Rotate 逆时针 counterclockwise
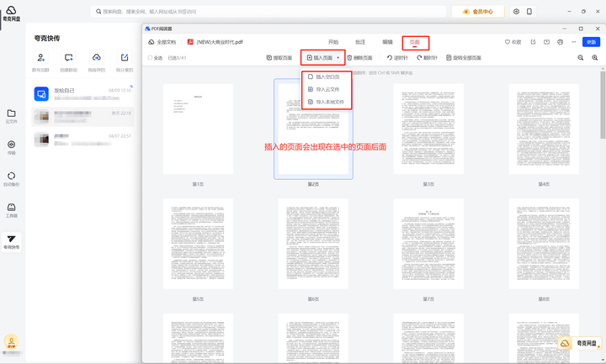 pos(397,58)
